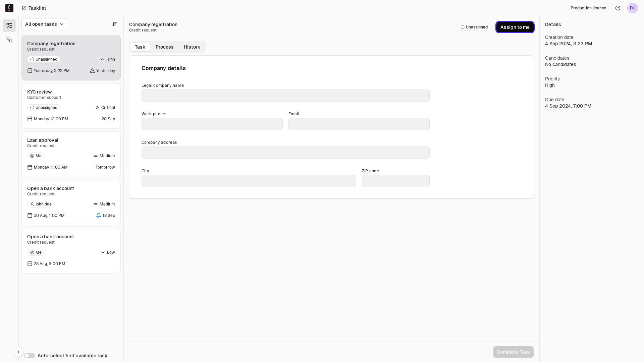Select the Low priority Open a bank account task
Image resolution: width=644 pixels, height=362 pixels.
click(x=71, y=251)
